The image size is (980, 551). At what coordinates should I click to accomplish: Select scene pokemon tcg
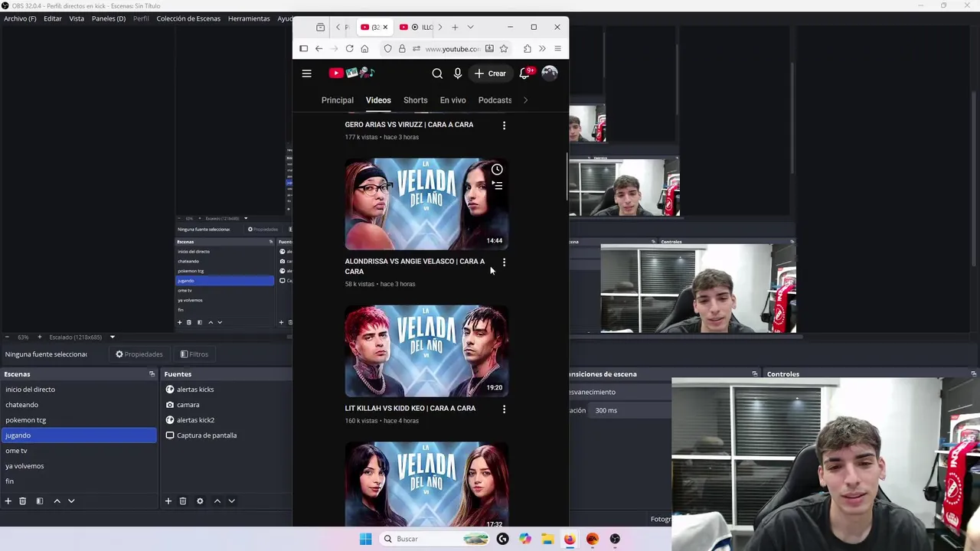point(78,420)
